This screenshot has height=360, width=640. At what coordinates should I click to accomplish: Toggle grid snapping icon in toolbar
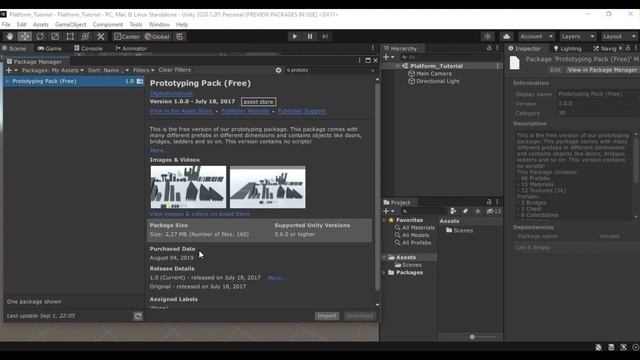point(180,36)
